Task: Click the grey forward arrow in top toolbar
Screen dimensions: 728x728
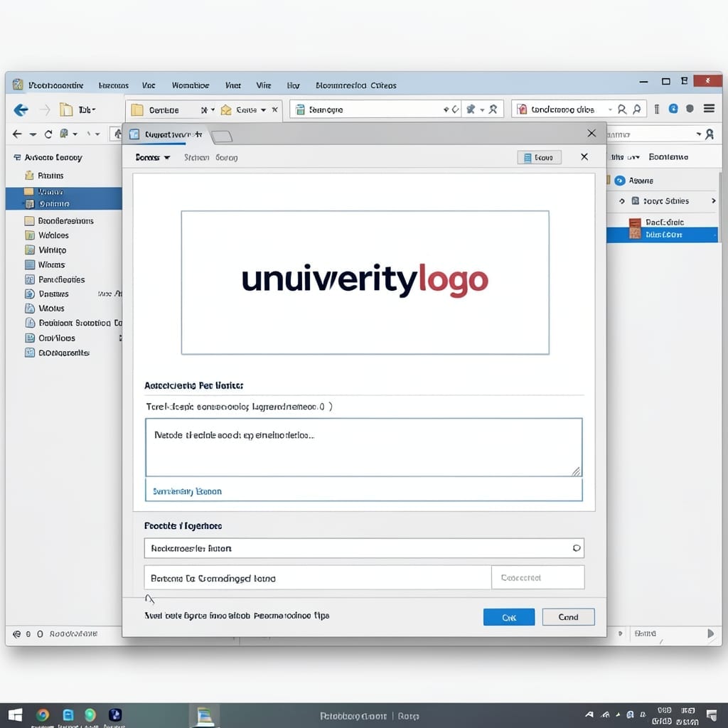Action: coord(45,110)
